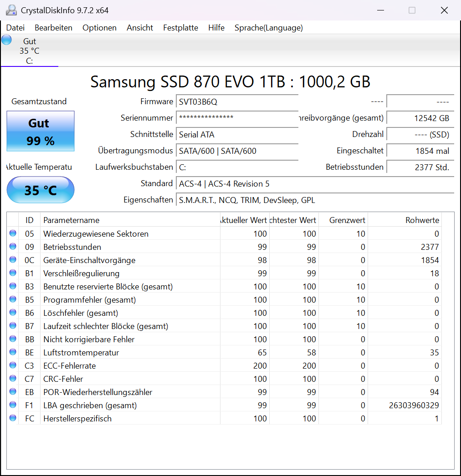
Task: Select the LBA geschrieben (gesamt) row
Action: [x=224, y=405]
